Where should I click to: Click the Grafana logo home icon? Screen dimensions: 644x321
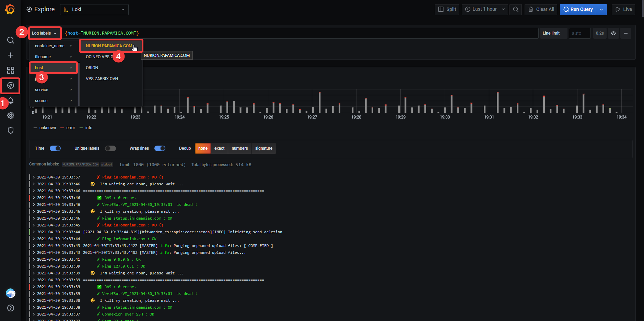(10, 9)
